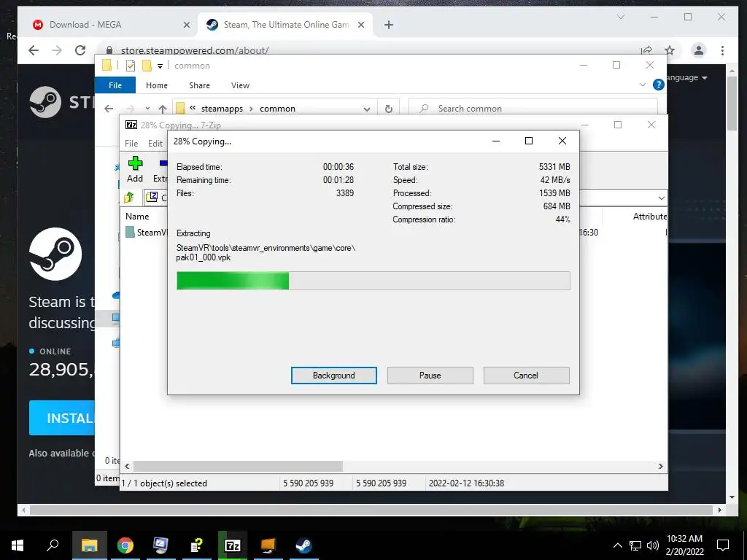Click the Name column header in 7-Zip
The height and width of the screenshot is (560, 747).
(137, 216)
